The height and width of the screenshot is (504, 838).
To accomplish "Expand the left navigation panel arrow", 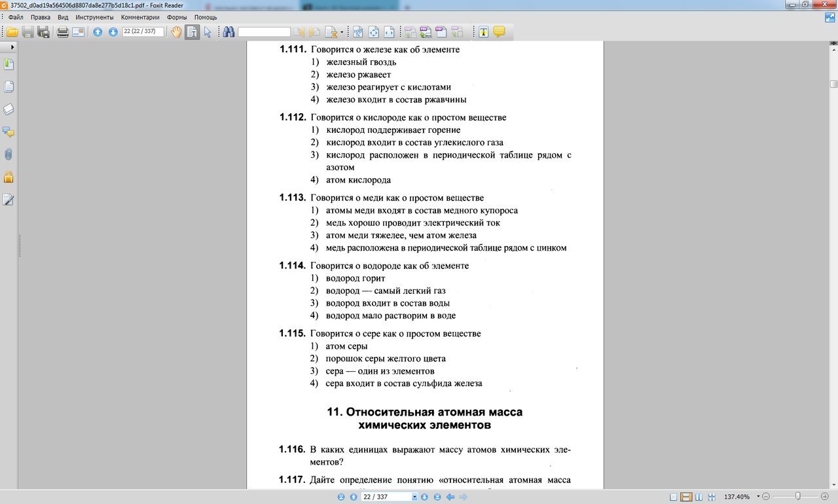I will click(x=12, y=47).
